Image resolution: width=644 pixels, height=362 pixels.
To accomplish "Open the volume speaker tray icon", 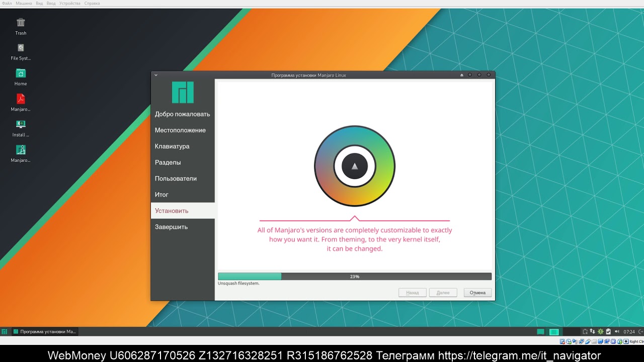I will (x=617, y=331).
